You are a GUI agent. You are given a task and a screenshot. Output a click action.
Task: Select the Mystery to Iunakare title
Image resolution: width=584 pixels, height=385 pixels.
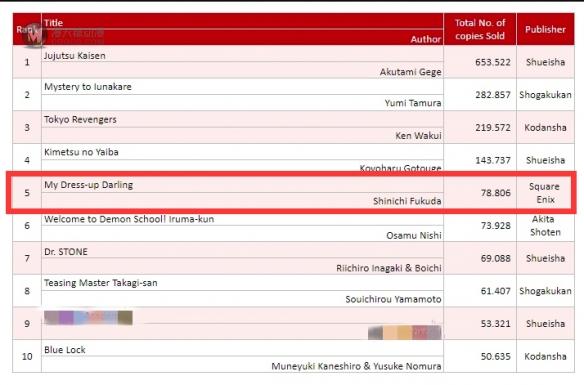tap(88, 87)
